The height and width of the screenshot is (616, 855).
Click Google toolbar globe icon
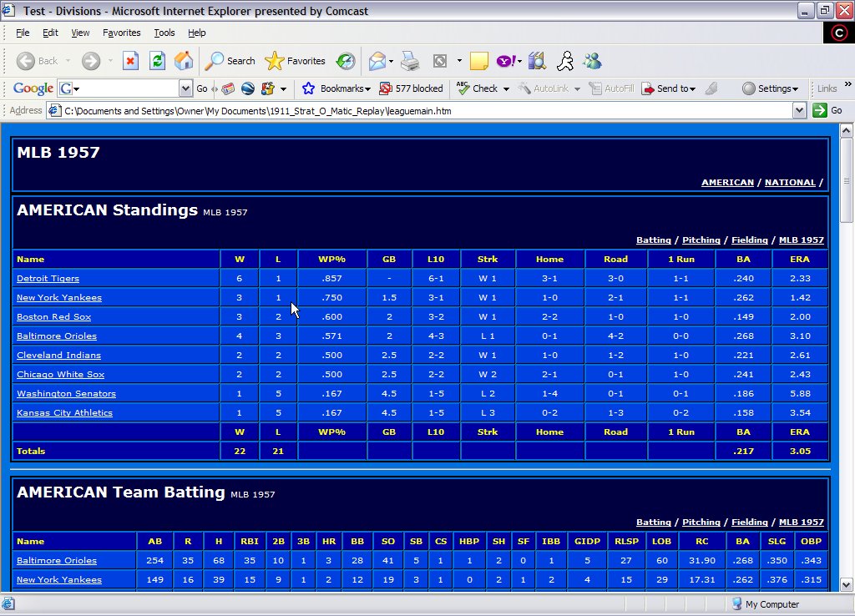(x=247, y=88)
